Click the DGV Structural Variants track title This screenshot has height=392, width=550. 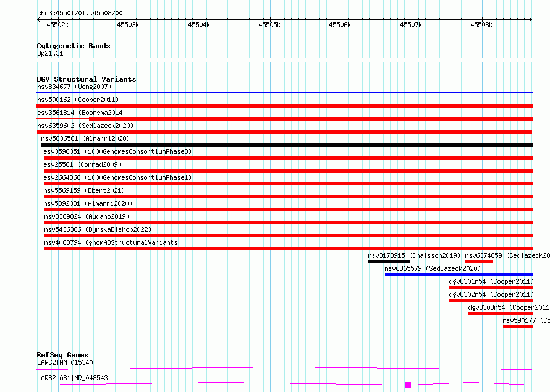[x=87, y=79]
